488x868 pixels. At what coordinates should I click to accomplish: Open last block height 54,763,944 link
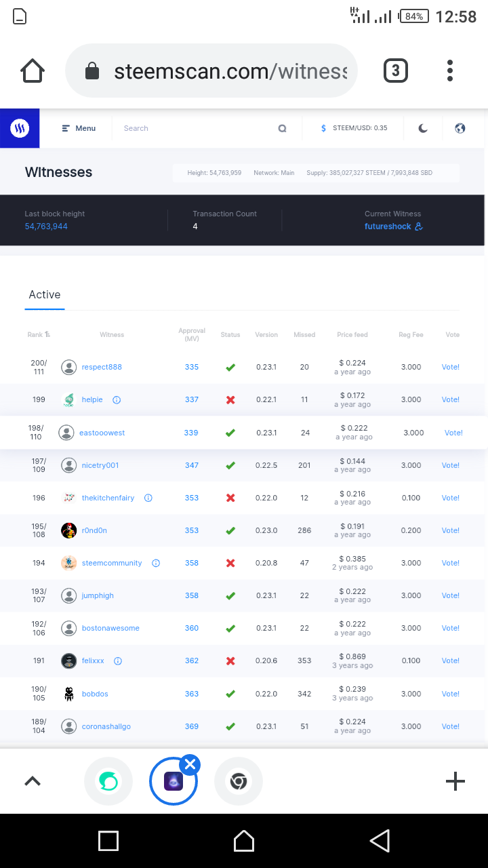(x=46, y=226)
